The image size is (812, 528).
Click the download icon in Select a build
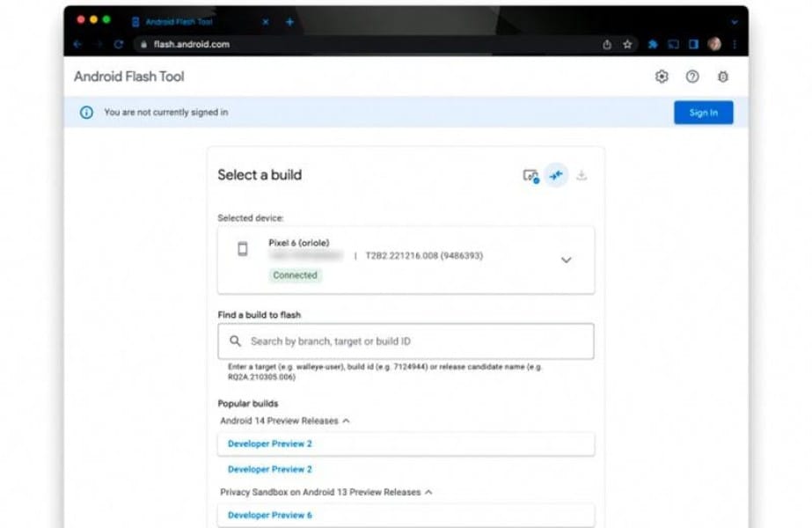point(582,175)
